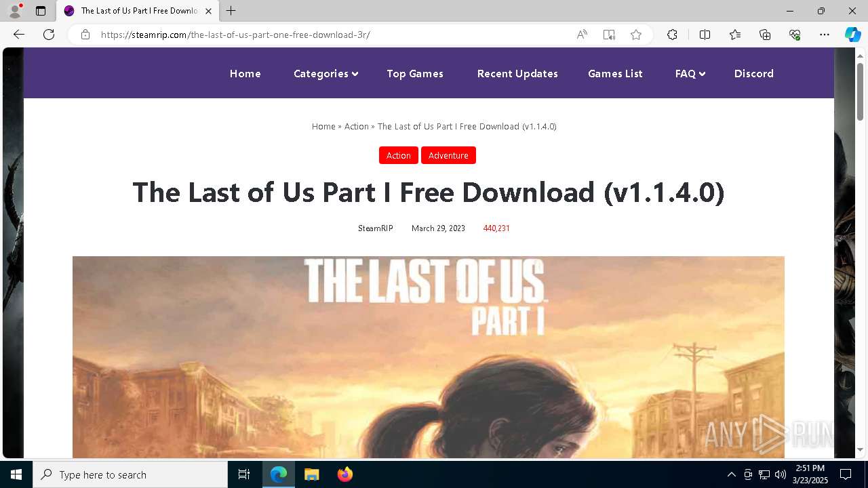
Task: View site information lock icon
Action: tap(85, 35)
